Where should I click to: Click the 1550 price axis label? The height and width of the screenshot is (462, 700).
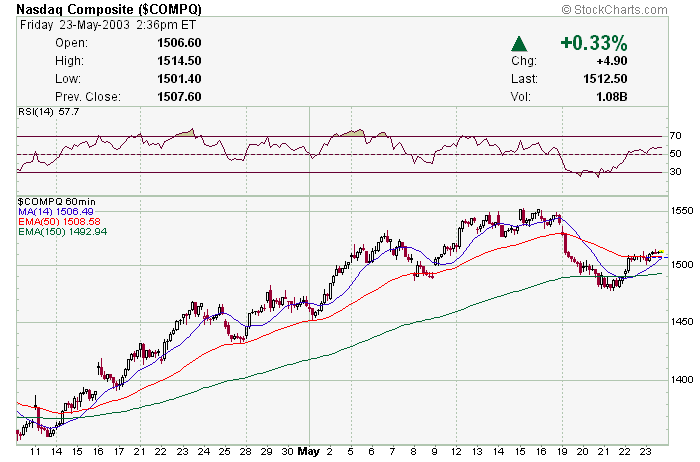[x=682, y=211]
